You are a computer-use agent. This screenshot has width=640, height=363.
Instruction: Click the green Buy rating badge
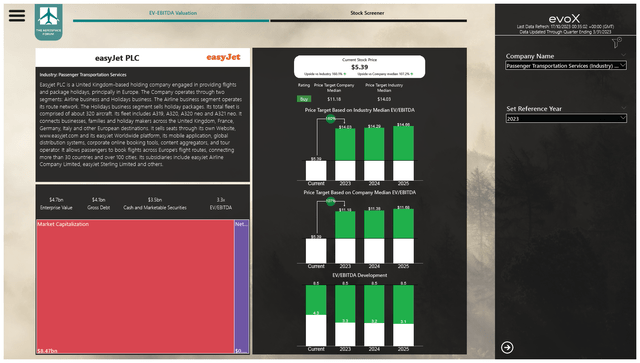(304, 99)
